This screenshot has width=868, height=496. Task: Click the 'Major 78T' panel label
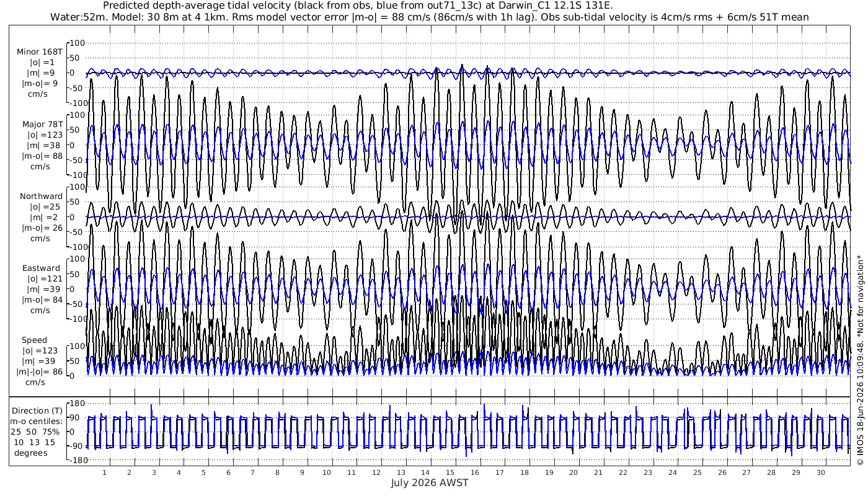42,124
